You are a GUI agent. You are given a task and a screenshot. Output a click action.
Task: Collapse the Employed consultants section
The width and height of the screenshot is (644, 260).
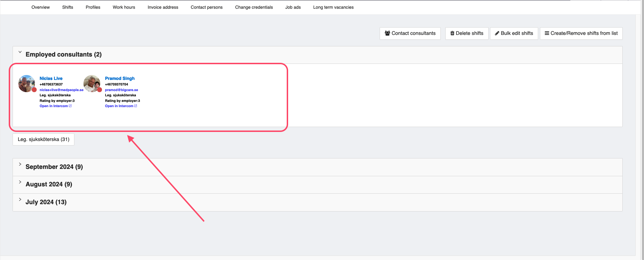(x=20, y=53)
